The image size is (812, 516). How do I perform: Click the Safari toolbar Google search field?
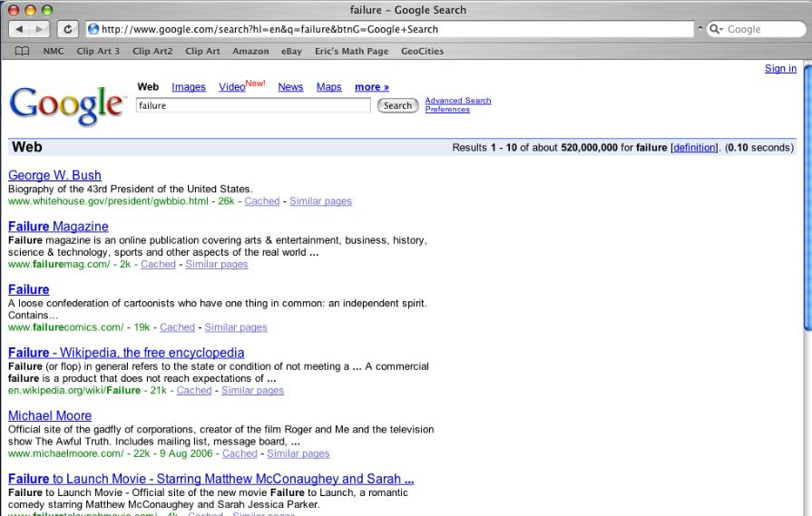pos(756,29)
